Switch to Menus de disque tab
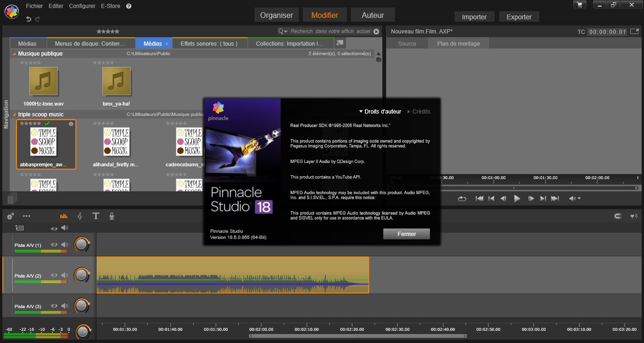The height and width of the screenshot is (343, 644). pyautogui.click(x=90, y=43)
